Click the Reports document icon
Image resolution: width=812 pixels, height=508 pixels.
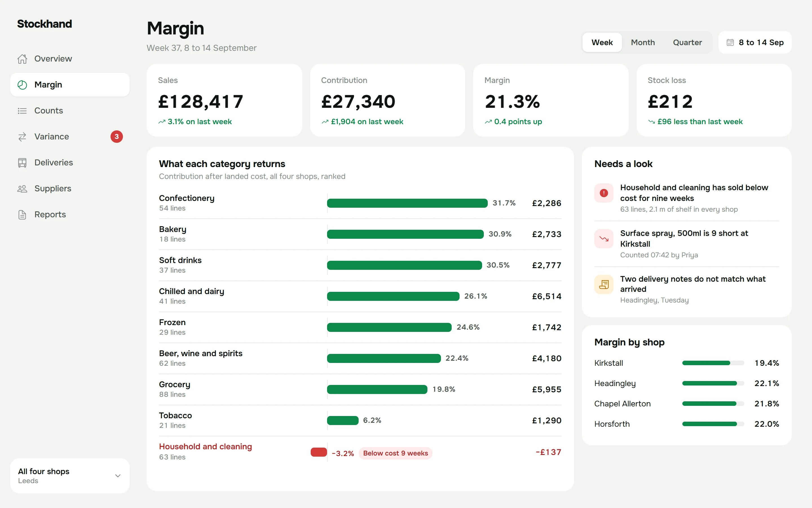22,214
